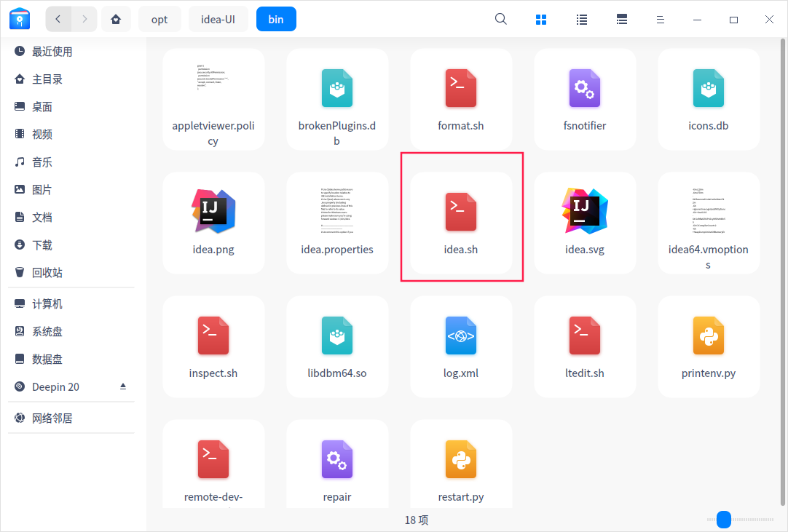This screenshot has height=532, width=788.
Task: Adjust the icon size slider handle
Action: (724, 520)
